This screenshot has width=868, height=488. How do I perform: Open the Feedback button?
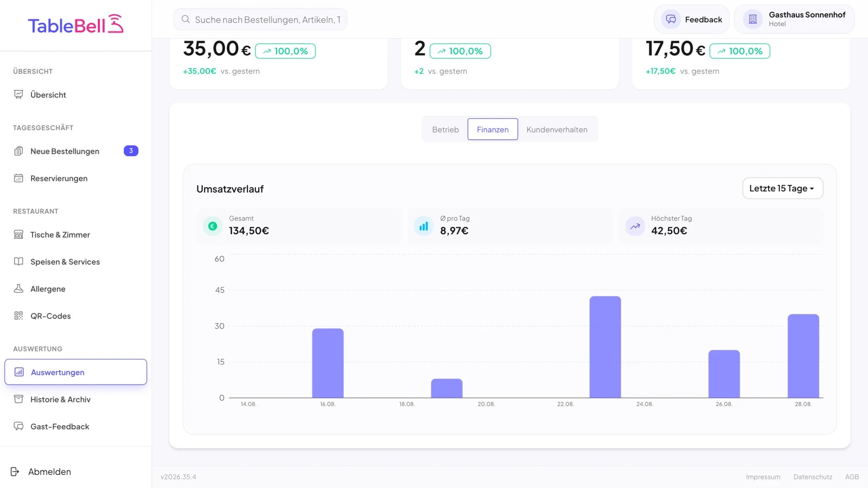pos(692,20)
